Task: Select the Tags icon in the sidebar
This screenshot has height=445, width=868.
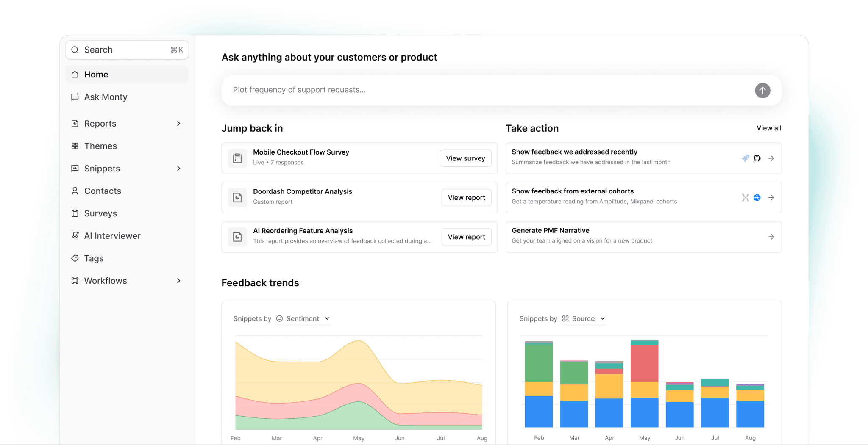Action: (x=75, y=258)
